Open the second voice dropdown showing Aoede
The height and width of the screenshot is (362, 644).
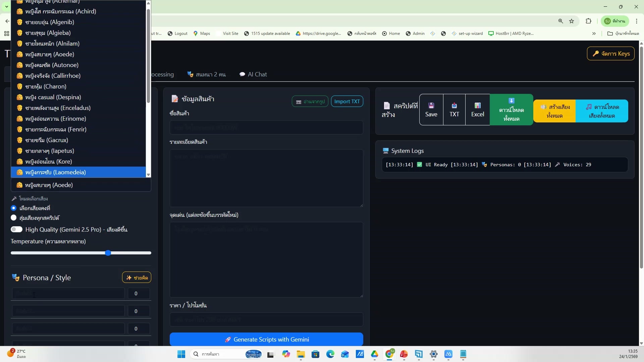coord(81,185)
